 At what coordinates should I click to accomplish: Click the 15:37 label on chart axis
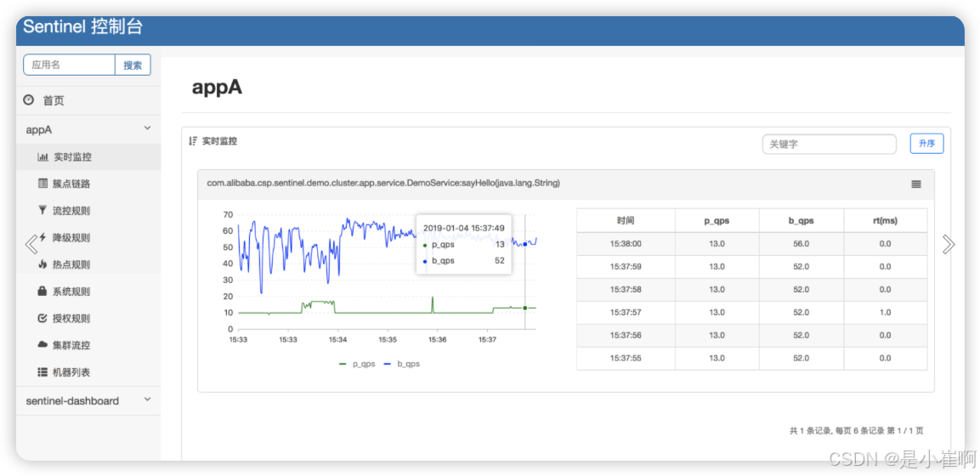[487, 340]
